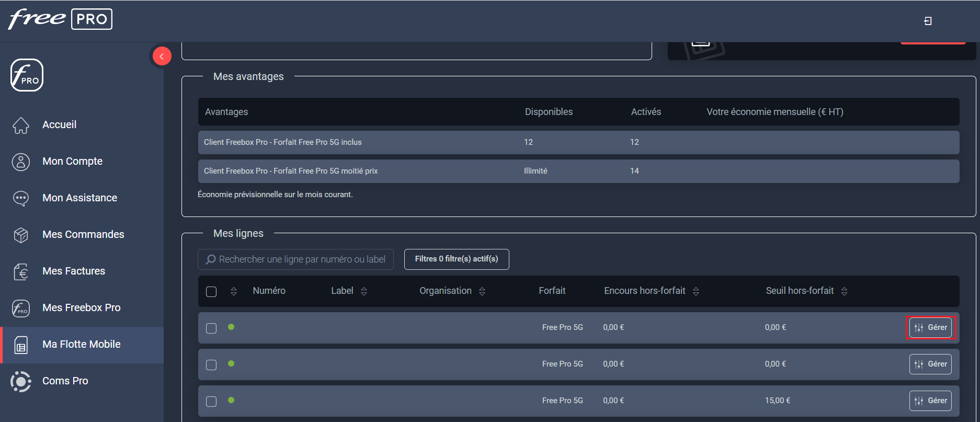Click the 'Mes lignes' section title
This screenshot has height=422, width=980.
(238, 233)
